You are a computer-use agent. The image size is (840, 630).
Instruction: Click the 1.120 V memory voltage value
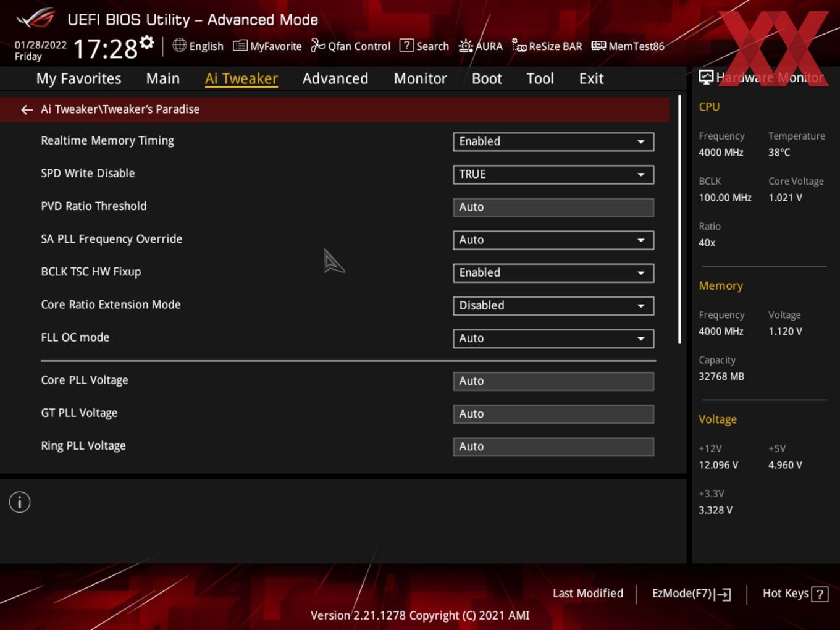point(786,331)
